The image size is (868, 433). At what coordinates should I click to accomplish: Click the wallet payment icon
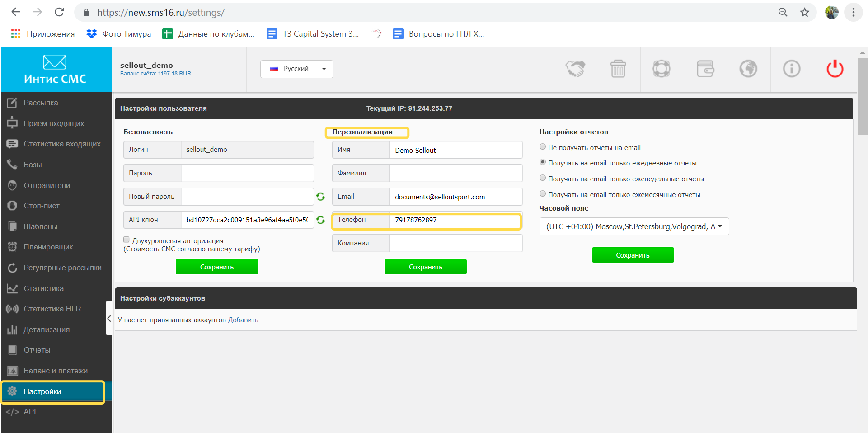705,69
